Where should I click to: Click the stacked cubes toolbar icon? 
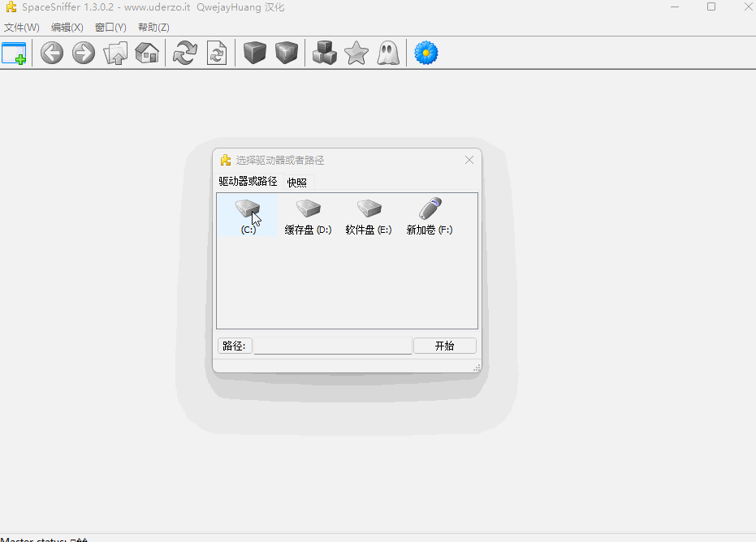(x=325, y=54)
